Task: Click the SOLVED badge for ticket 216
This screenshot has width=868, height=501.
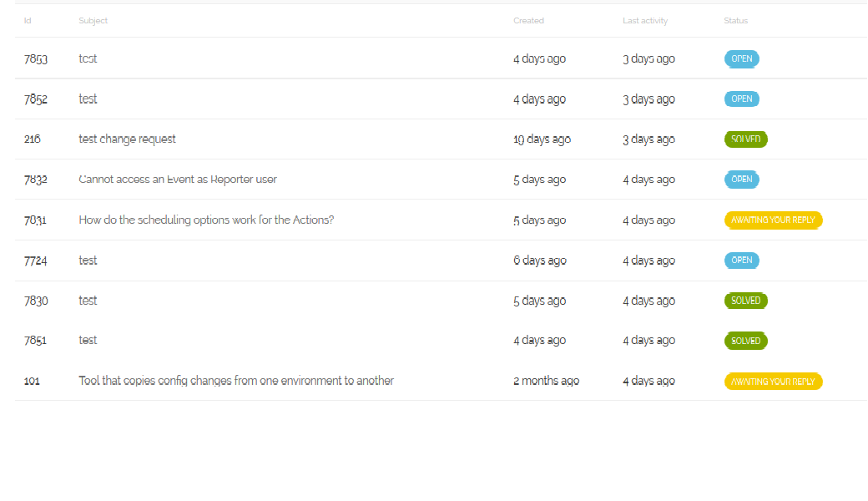Action: click(745, 139)
